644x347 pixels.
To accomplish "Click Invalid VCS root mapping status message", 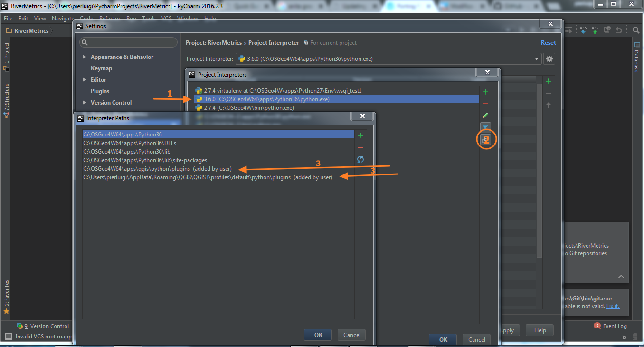I will pyautogui.click(x=43, y=337).
